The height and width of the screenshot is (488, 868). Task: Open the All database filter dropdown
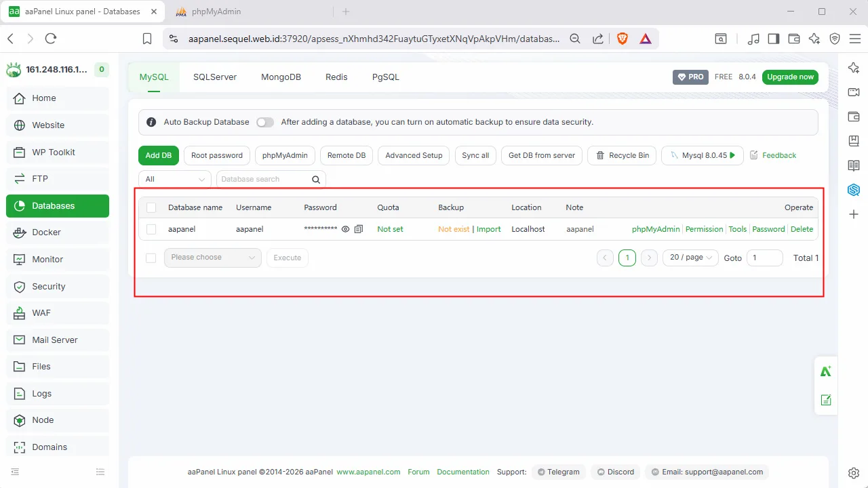(x=175, y=180)
